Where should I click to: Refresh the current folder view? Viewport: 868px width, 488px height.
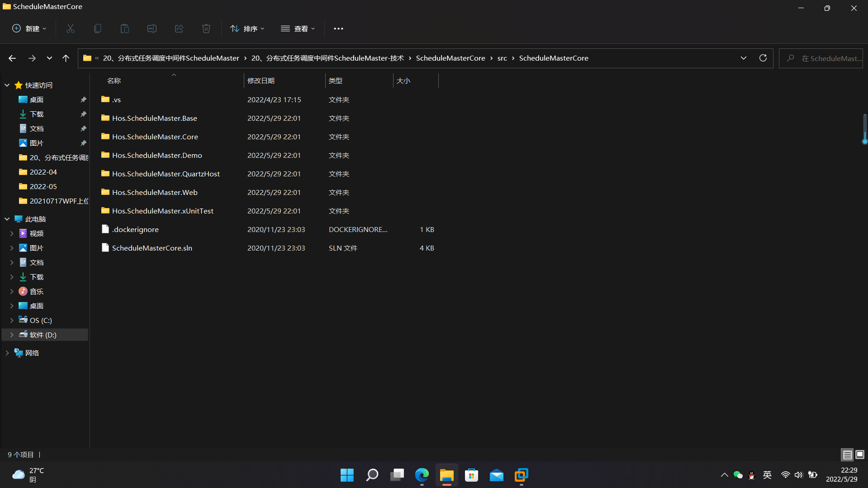pyautogui.click(x=763, y=58)
